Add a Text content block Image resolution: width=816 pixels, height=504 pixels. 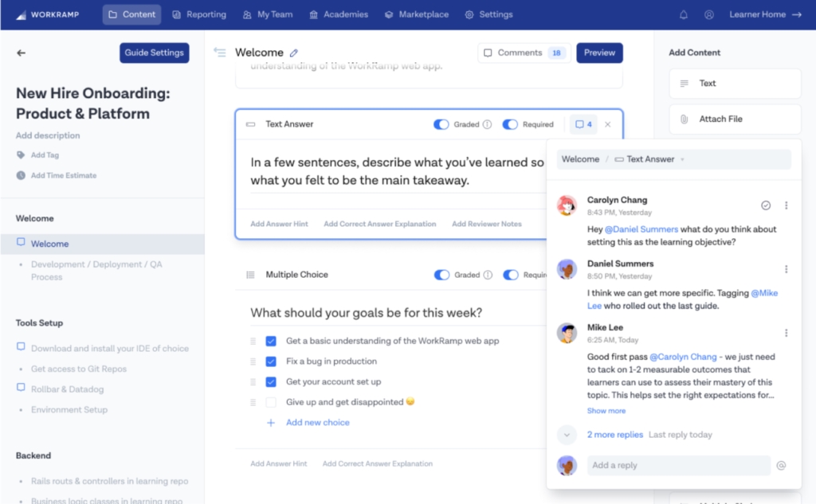coord(735,84)
